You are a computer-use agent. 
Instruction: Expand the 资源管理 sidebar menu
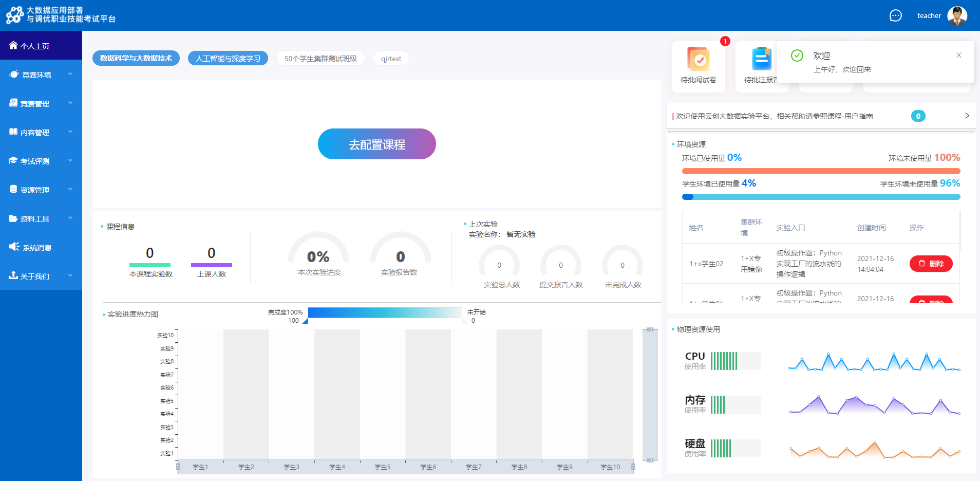tap(41, 190)
